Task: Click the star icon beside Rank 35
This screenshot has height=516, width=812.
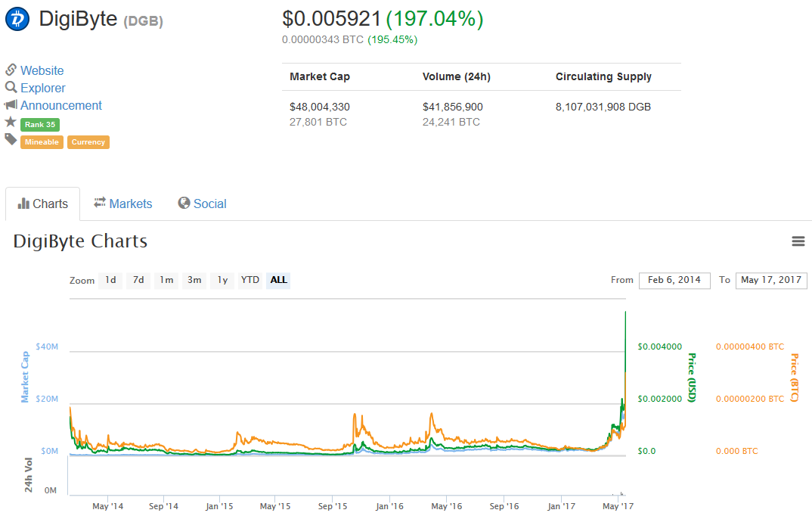Action: (11, 122)
